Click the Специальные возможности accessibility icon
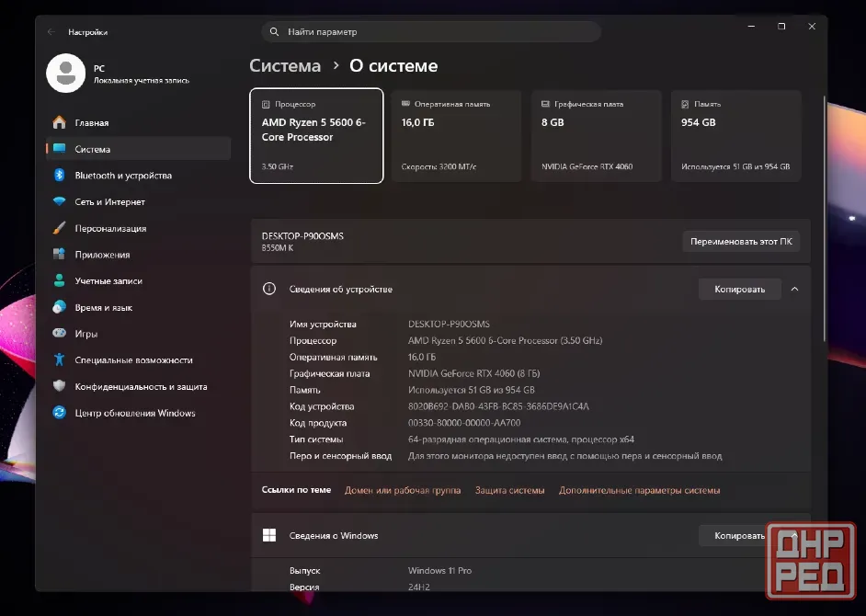Screen dimensions: 866x616 (59, 359)
